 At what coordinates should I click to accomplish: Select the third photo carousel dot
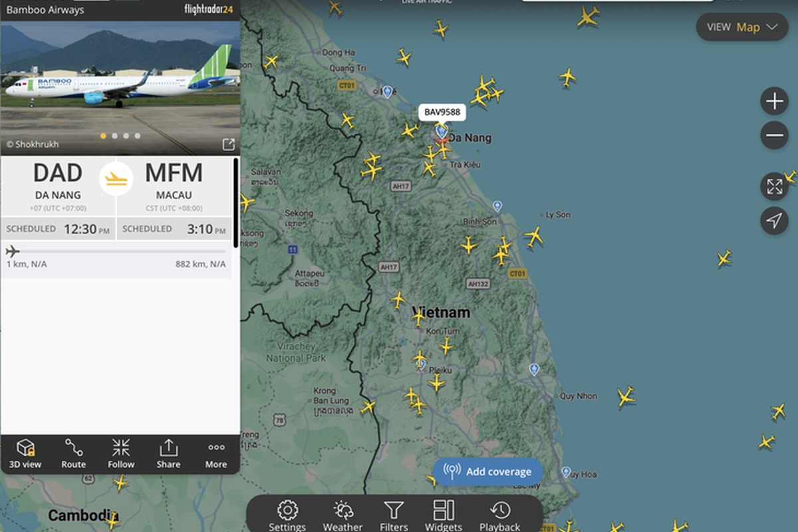[126, 136]
